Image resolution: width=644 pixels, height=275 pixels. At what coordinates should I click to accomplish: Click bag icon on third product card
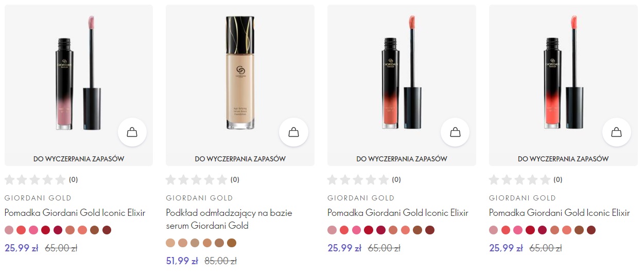point(455,132)
